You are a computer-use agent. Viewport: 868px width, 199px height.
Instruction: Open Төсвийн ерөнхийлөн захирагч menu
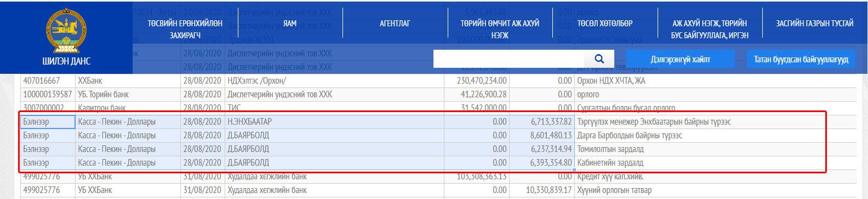(x=185, y=29)
